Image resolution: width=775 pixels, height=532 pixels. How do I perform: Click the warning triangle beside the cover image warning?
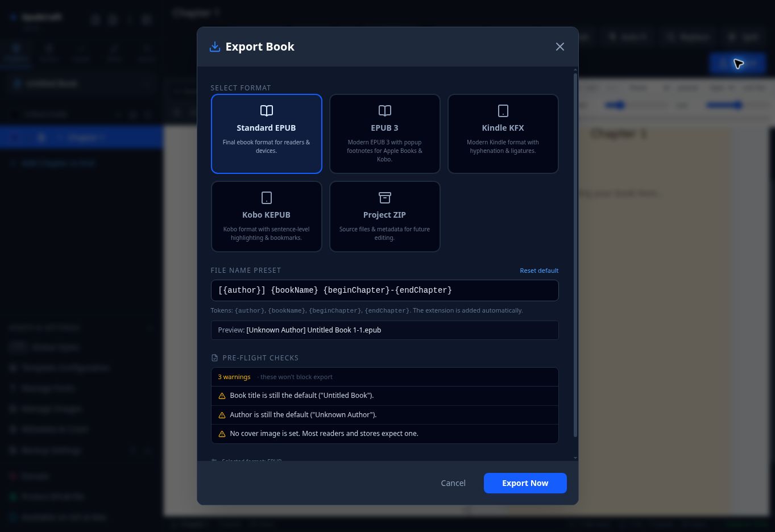coord(222,434)
